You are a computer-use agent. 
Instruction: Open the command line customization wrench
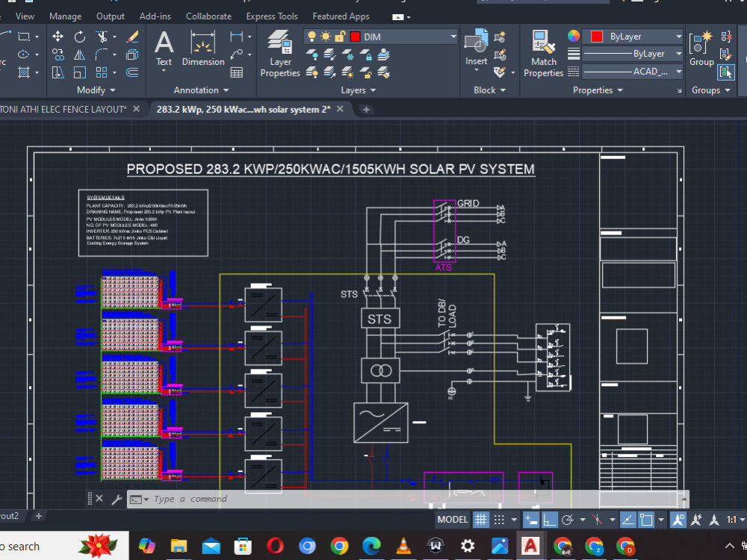[x=117, y=499]
